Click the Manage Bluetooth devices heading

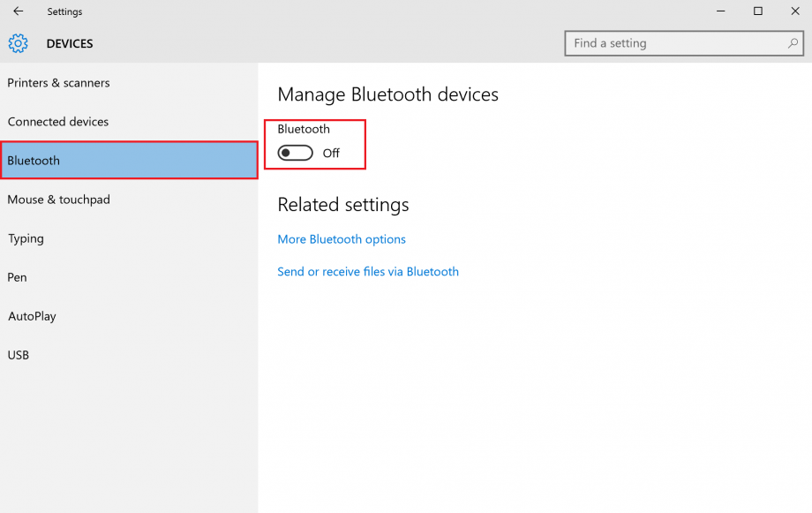[388, 94]
